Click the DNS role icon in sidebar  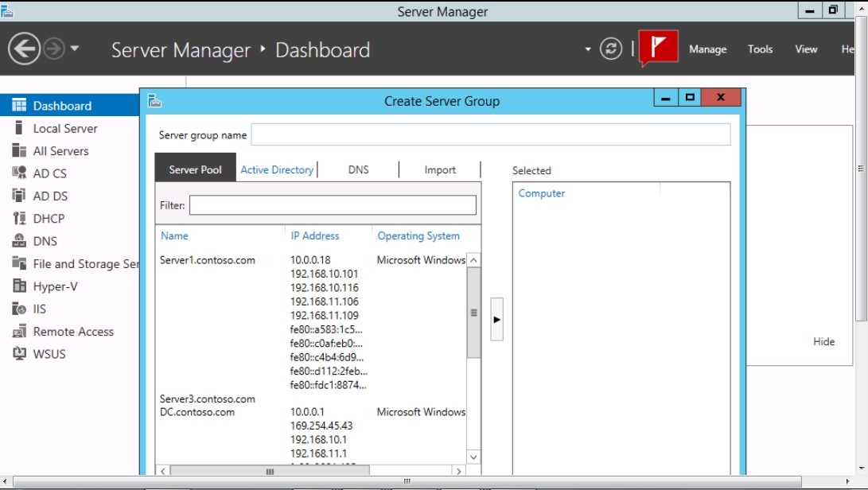tap(19, 241)
